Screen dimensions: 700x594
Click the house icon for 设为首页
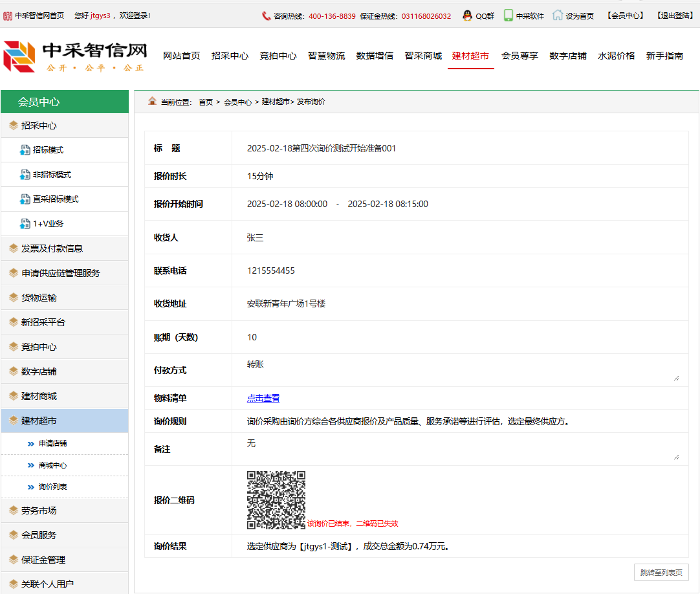click(x=558, y=16)
